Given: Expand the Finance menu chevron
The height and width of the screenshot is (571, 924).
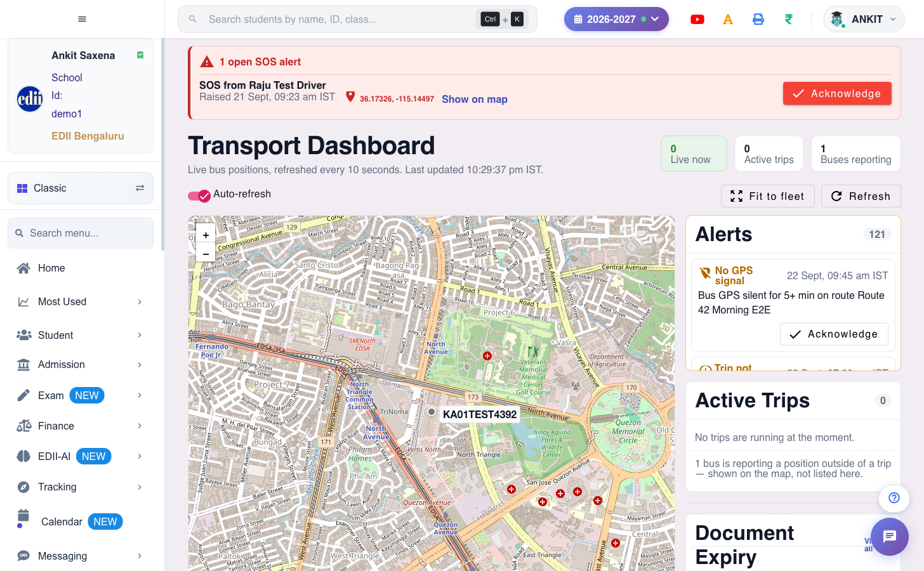Looking at the screenshot, I should tap(140, 426).
